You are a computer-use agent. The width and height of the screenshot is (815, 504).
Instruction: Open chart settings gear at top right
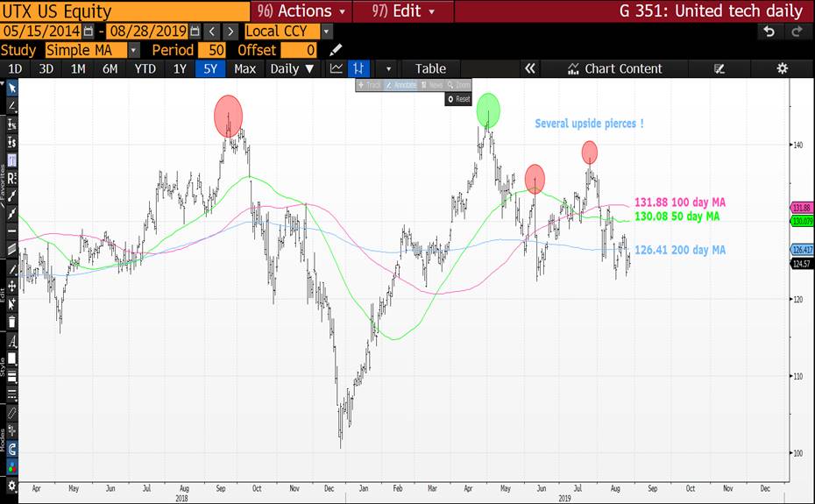[782, 68]
